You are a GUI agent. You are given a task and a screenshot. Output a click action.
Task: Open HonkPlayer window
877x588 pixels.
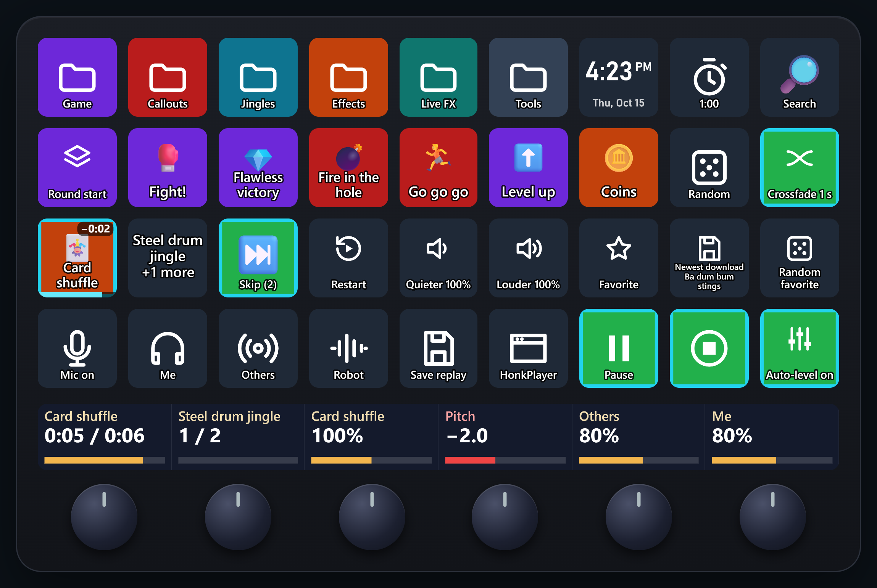point(528,348)
